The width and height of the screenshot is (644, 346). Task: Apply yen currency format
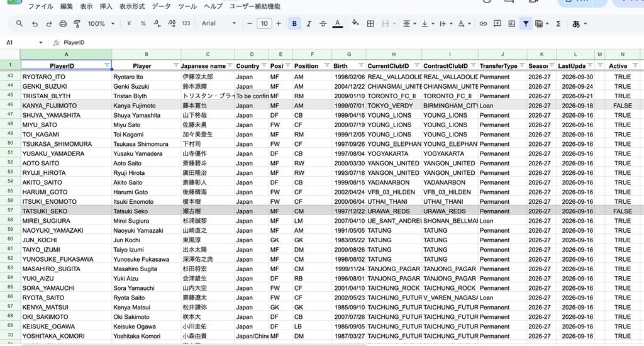coord(129,24)
